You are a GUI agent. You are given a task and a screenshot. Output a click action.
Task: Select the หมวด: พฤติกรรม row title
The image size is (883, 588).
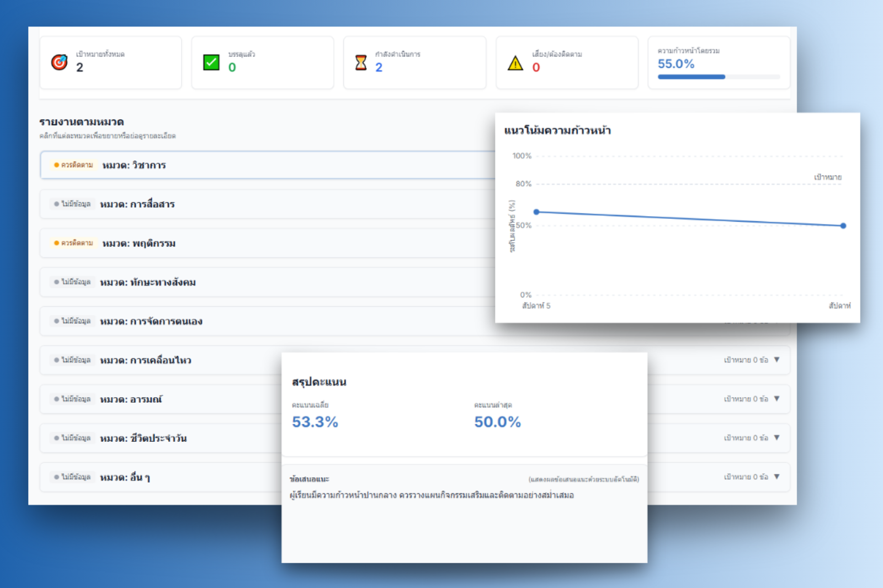click(x=139, y=243)
